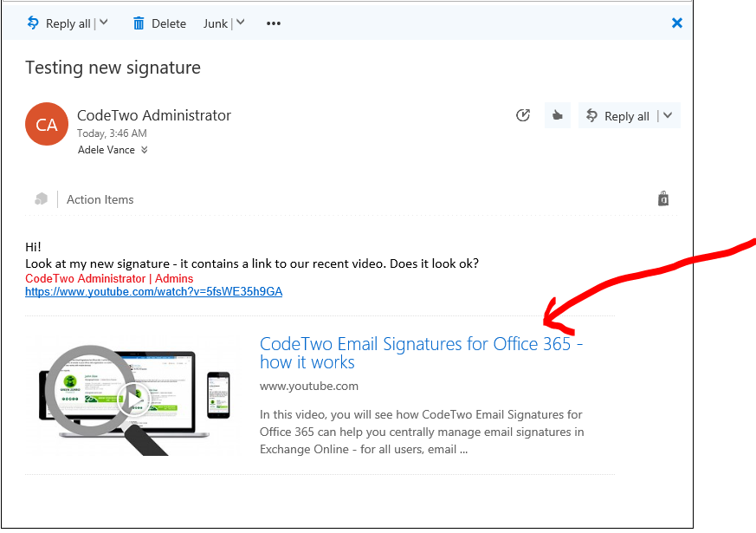This screenshot has height=533, width=756.
Task: Click the store bag icon near Action Items
Action: [662, 198]
